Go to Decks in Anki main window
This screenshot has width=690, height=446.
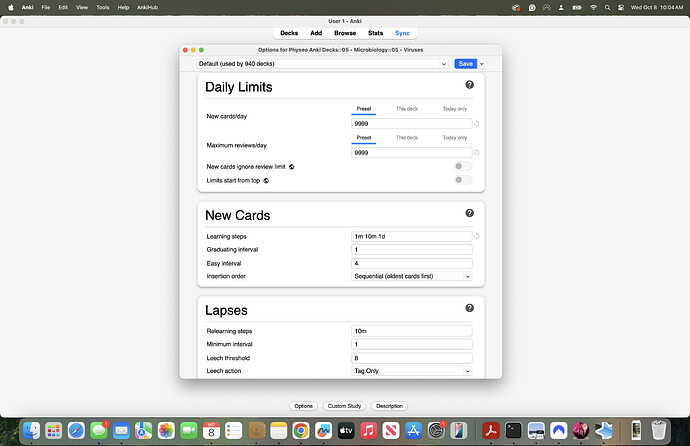coord(289,33)
